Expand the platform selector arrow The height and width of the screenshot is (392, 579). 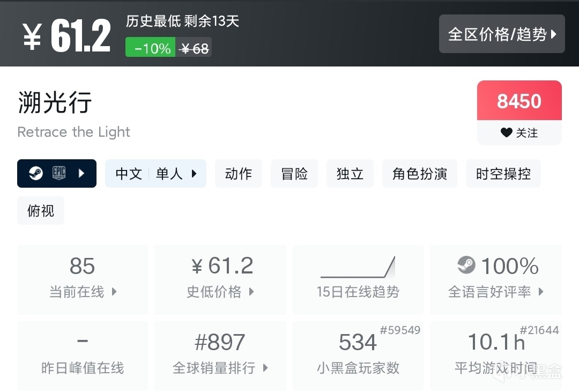(81, 173)
